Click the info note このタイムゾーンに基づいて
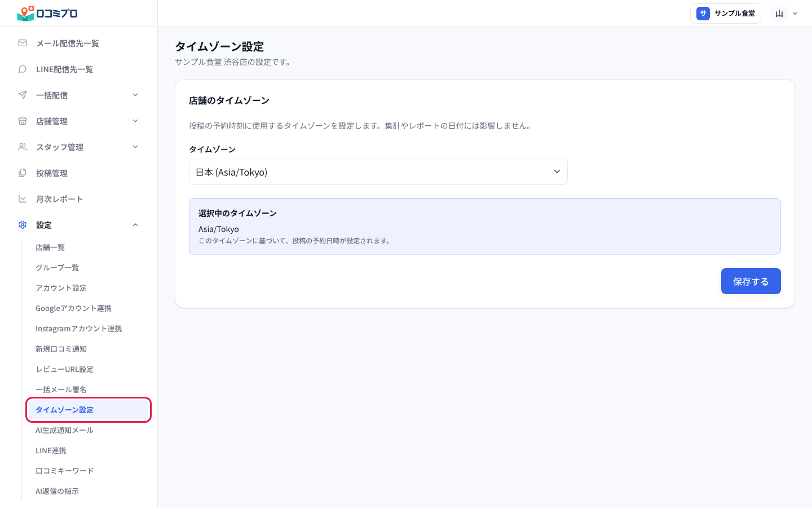Viewport: 812px width, 508px height. [295, 241]
